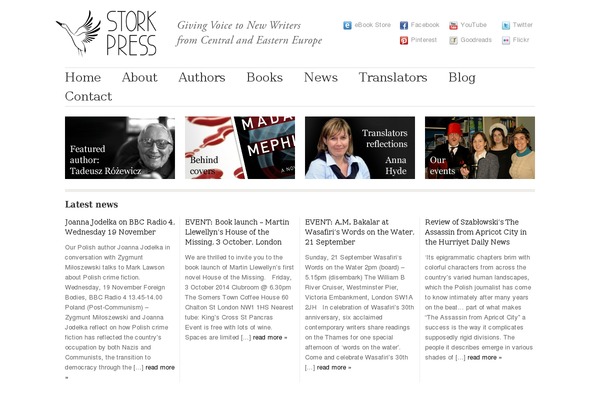Go to the Authors menu item
Image resolution: width=600 pixels, height=400 pixels.
coord(202,77)
